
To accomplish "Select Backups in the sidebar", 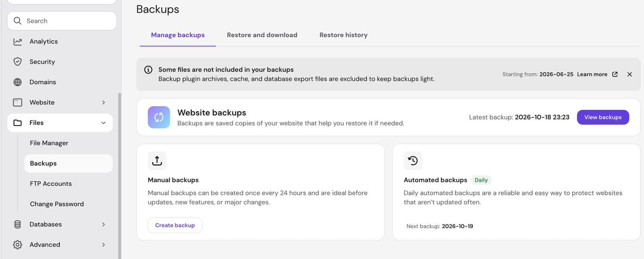I will pyautogui.click(x=68, y=163).
